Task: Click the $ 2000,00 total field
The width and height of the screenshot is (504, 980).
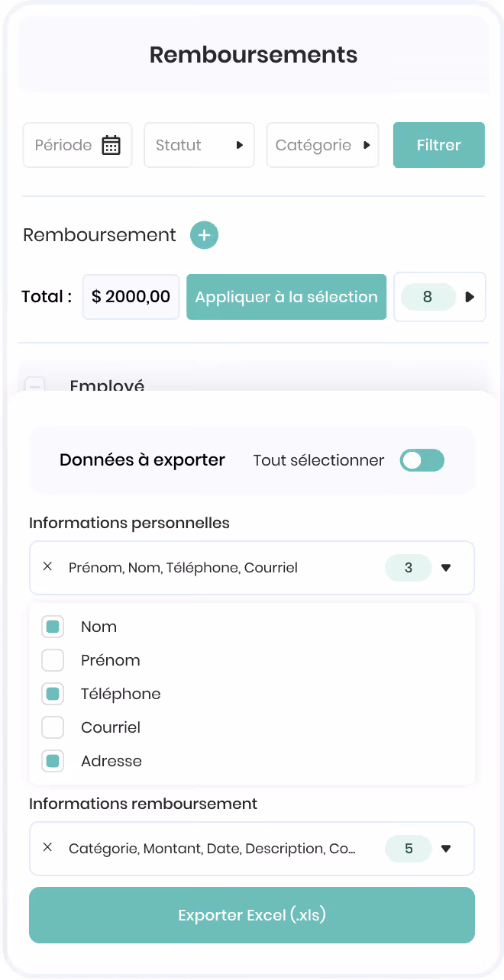Action: 131,297
